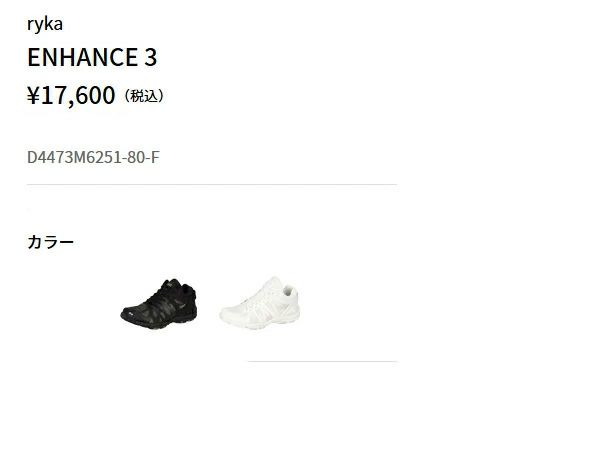Viewport: 600px width, 450px height.
Task: Click short divider line beneath color thumbnails
Action: pyautogui.click(x=322, y=361)
